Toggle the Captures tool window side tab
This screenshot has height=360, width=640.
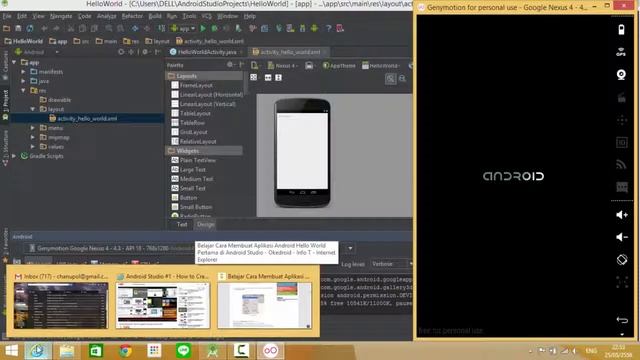[5, 65]
